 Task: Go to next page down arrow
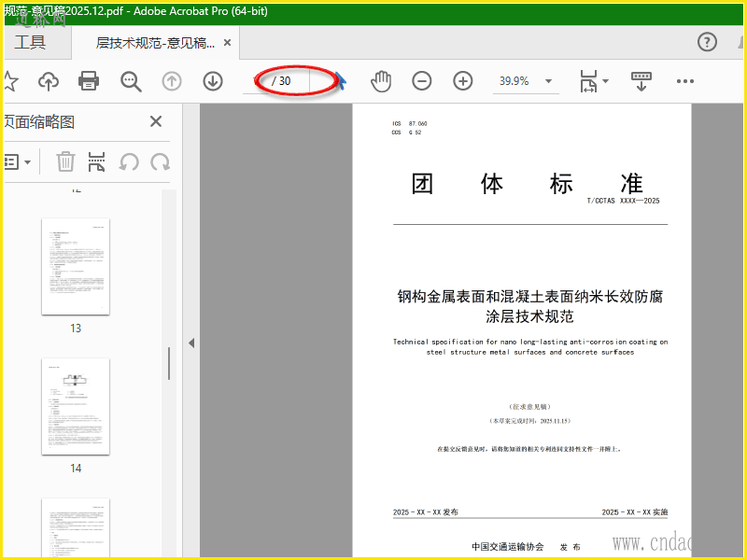pos(213,81)
